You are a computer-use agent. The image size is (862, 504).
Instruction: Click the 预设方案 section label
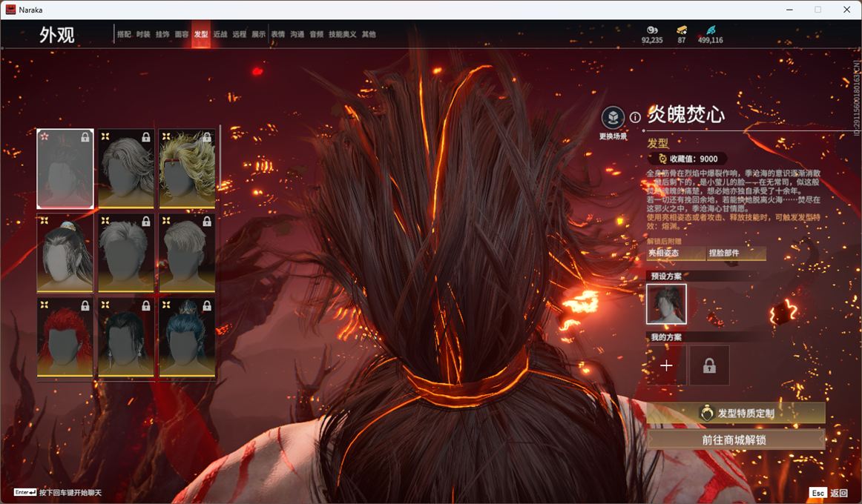point(666,276)
